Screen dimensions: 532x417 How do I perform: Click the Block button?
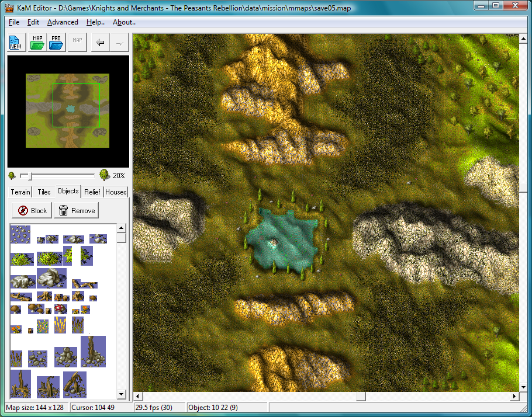pyautogui.click(x=32, y=210)
